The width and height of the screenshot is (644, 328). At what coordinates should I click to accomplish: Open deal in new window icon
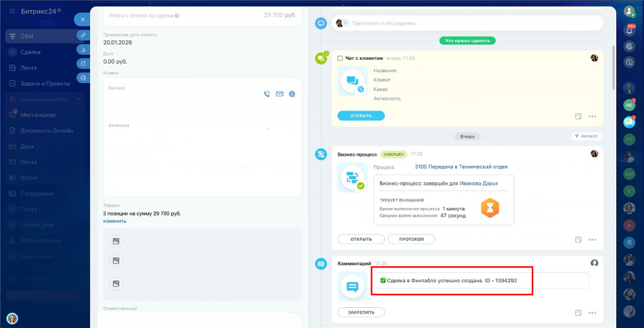pos(84,63)
